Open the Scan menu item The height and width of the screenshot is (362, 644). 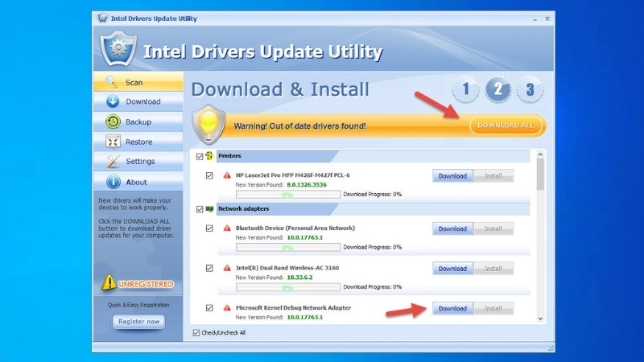[x=138, y=82]
